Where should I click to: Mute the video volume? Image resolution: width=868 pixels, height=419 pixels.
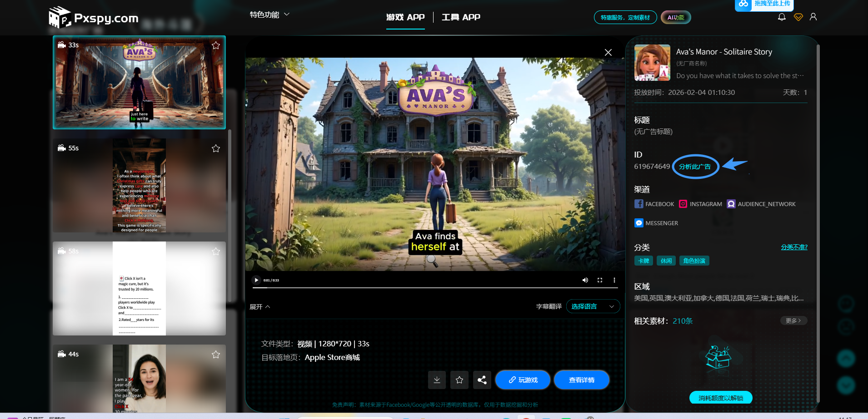click(x=585, y=280)
